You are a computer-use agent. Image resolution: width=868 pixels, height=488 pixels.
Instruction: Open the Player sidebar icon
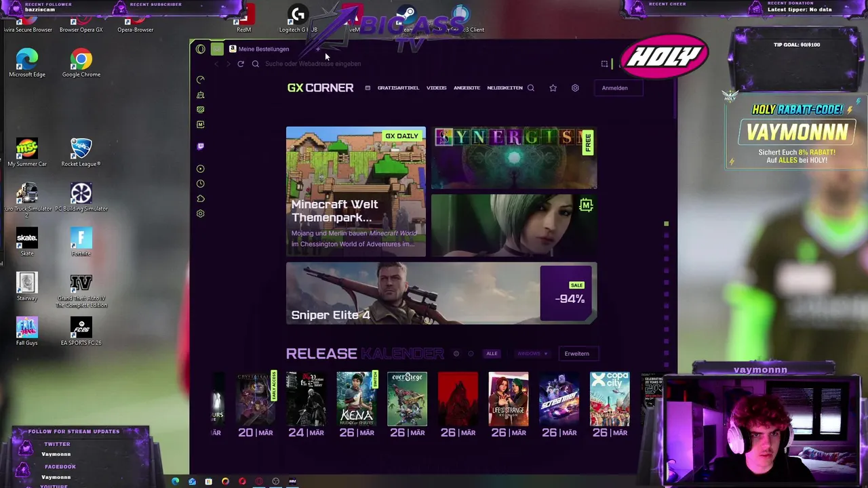(x=201, y=169)
